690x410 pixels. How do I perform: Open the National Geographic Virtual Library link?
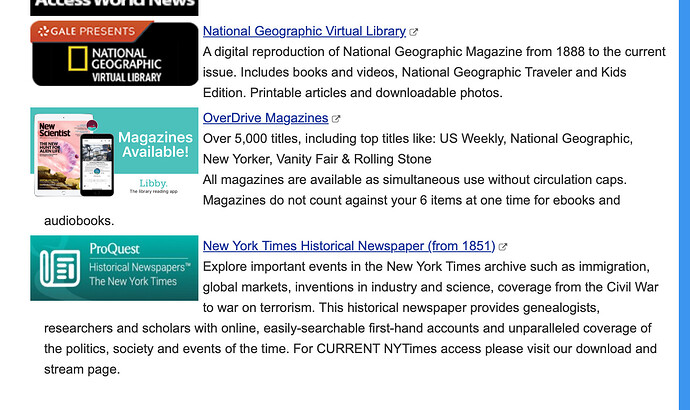click(x=304, y=32)
